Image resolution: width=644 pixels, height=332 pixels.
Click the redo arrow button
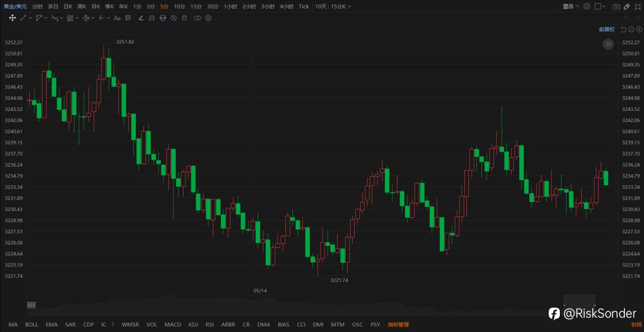637,18
